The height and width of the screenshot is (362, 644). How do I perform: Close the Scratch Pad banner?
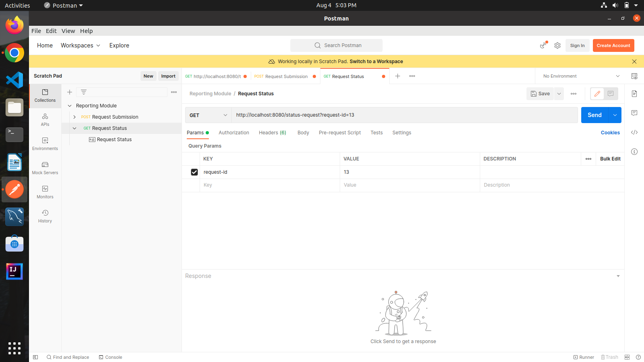(x=634, y=62)
